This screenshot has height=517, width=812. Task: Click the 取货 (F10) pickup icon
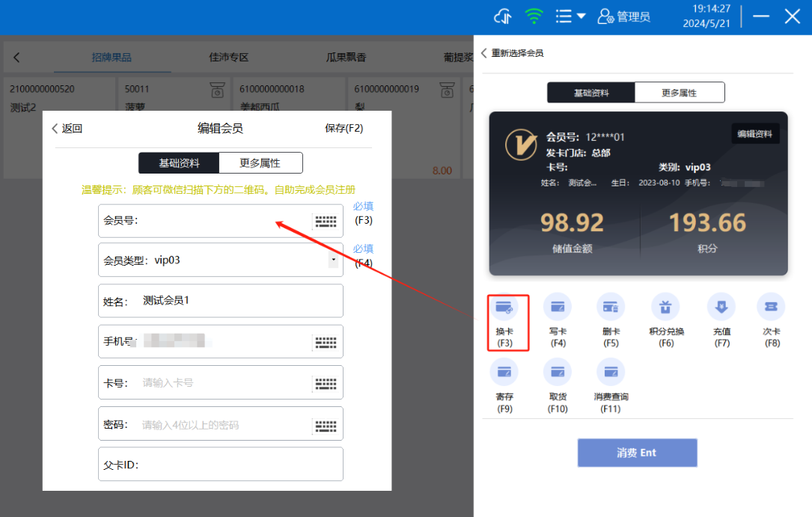[x=558, y=372]
